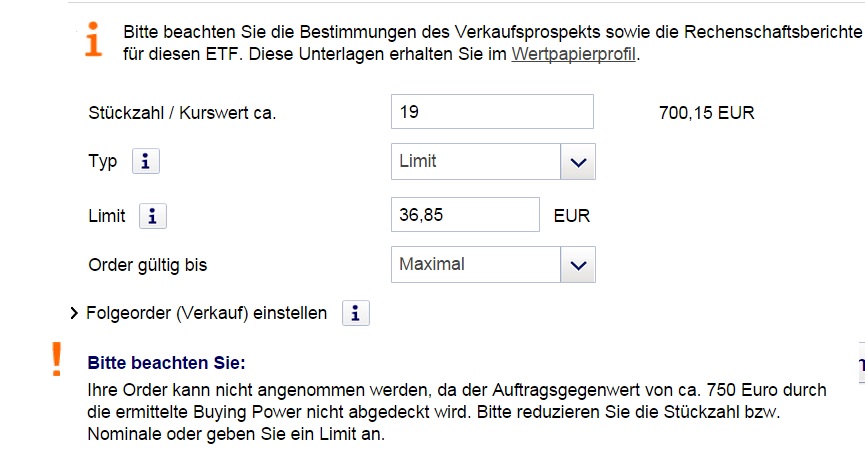Image resolution: width=865 pixels, height=455 pixels.
Task: Open the Wertpapierprofil link
Action: tap(573, 54)
